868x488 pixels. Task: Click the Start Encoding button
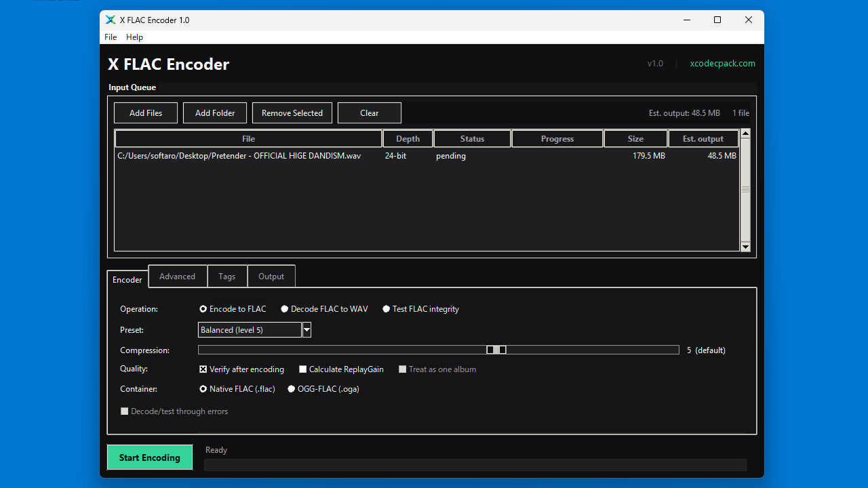pos(150,457)
